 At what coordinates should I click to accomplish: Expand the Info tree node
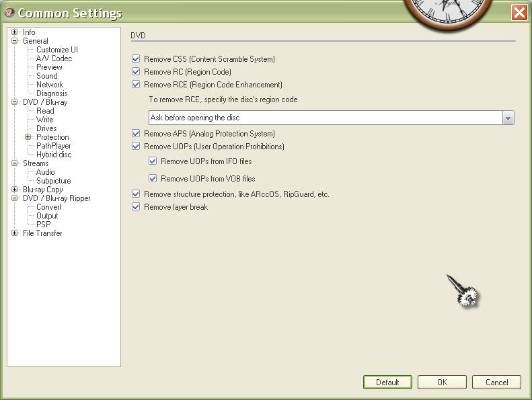point(15,32)
